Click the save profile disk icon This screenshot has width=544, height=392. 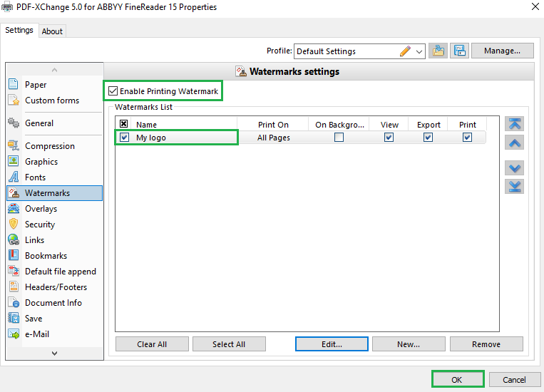(459, 51)
